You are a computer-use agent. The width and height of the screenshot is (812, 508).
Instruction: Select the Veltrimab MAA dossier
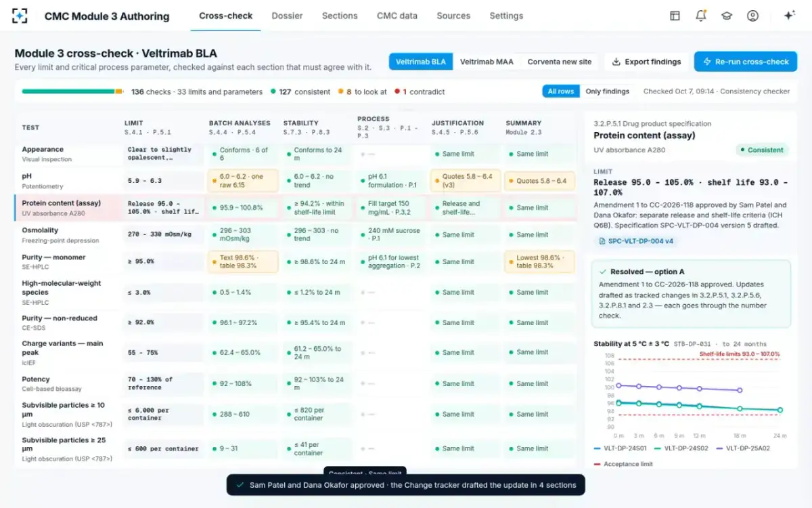pyautogui.click(x=487, y=62)
